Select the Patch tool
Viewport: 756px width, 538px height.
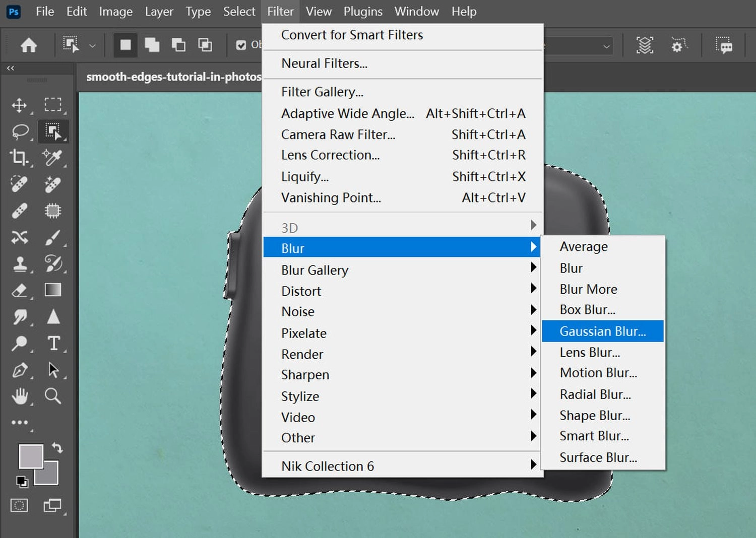tap(53, 211)
